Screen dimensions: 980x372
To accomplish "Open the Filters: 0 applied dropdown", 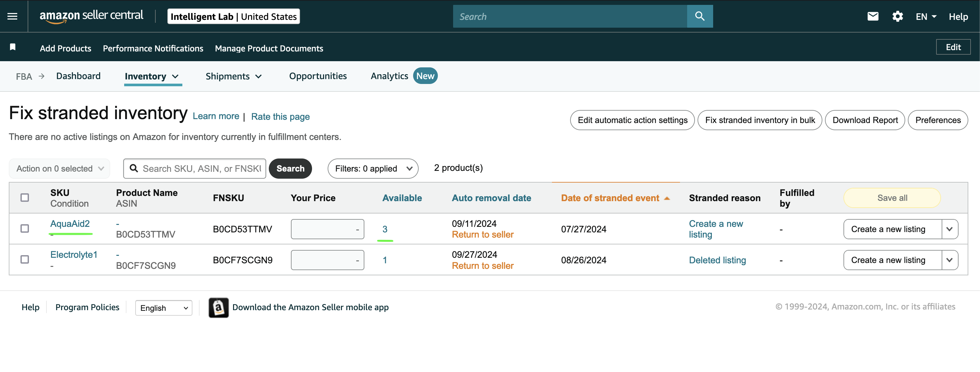I will [373, 169].
